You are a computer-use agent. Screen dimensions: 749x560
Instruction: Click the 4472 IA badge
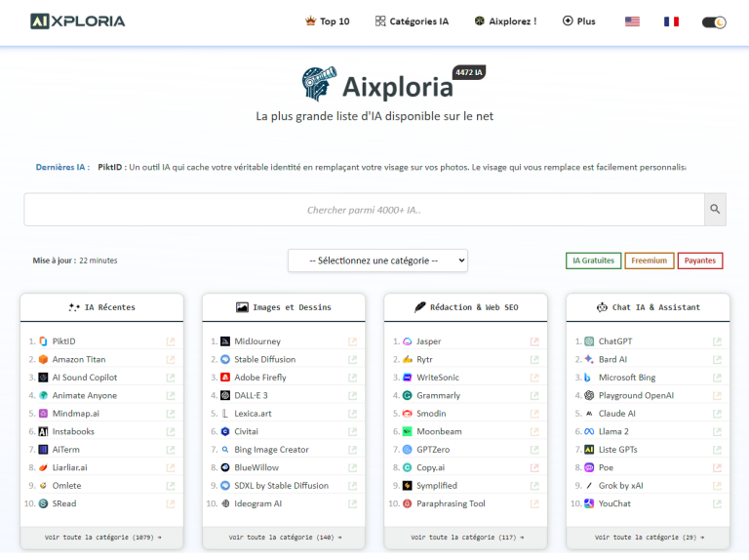click(x=469, y=72)
